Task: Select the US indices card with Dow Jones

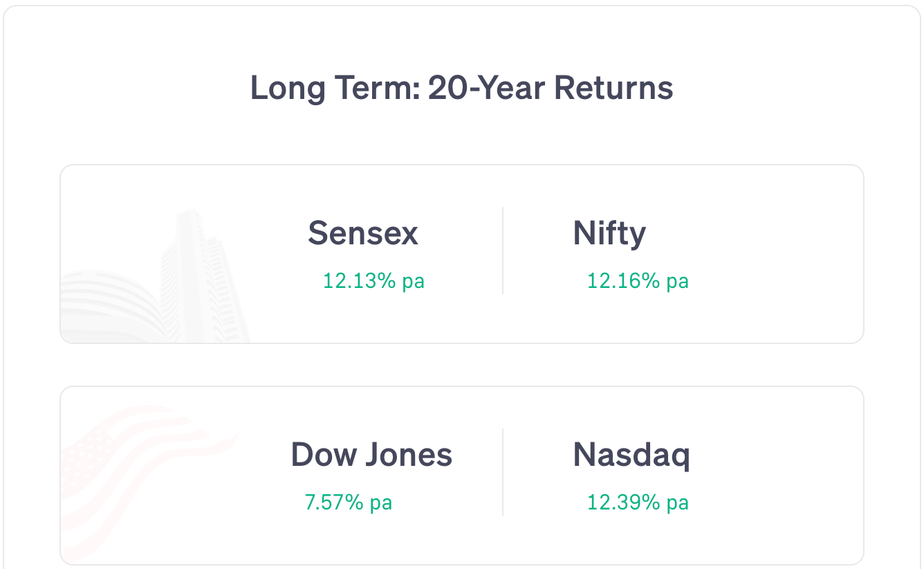Action: pos(462,476)
